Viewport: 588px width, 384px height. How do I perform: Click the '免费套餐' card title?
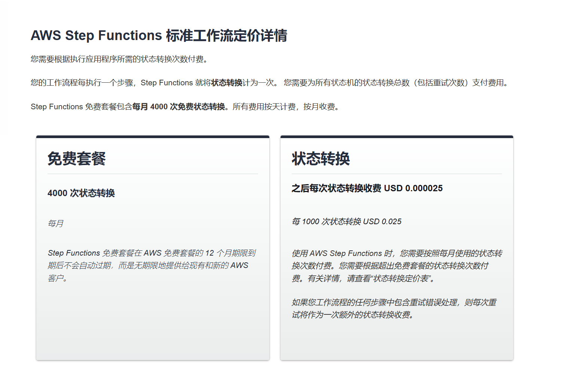click(x=77, y=159)
